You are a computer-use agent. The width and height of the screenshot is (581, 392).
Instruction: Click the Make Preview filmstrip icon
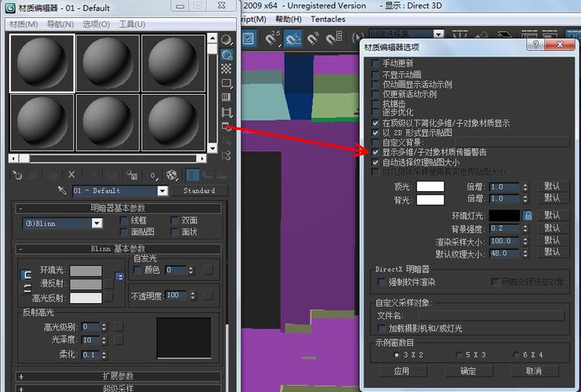227,111
